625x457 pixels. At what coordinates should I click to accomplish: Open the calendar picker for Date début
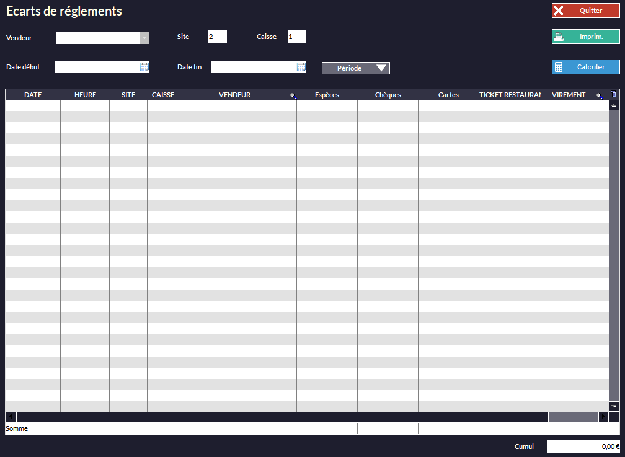[144, 67]
